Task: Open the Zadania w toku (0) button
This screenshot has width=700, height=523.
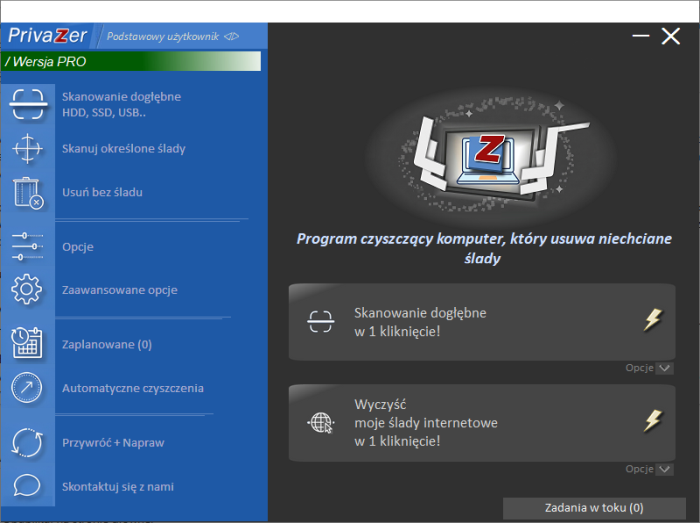Action: pos(594,508)
